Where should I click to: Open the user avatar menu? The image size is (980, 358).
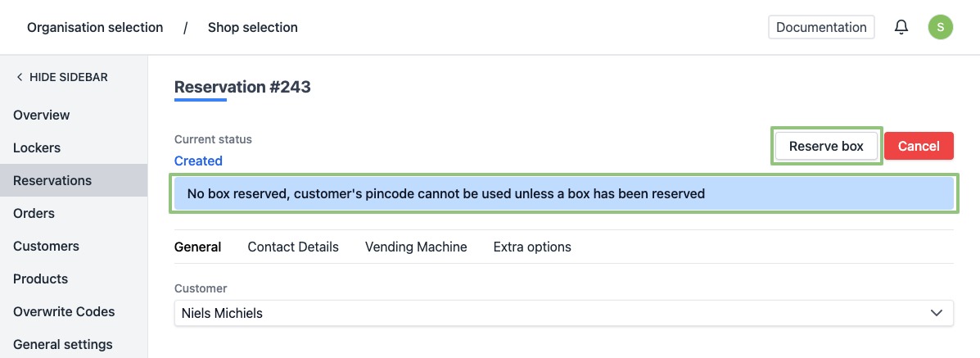tap(940, 27)
